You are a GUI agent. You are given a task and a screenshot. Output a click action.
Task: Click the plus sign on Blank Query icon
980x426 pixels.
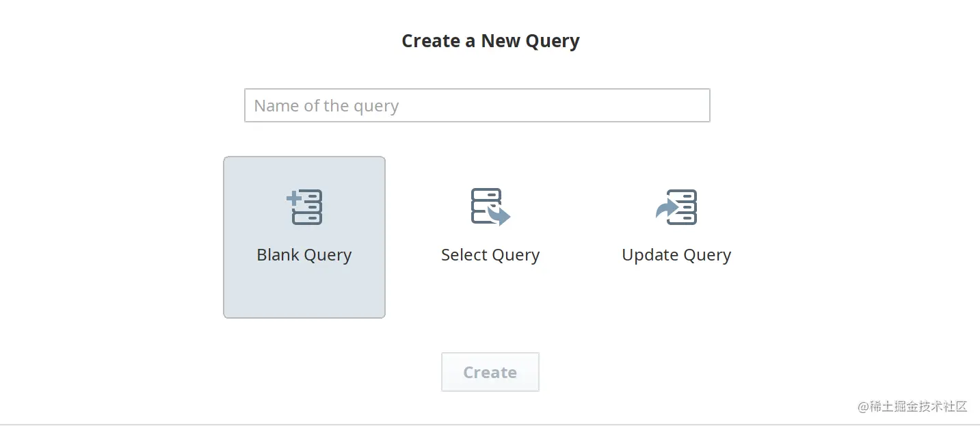click(x=293, y=198)
